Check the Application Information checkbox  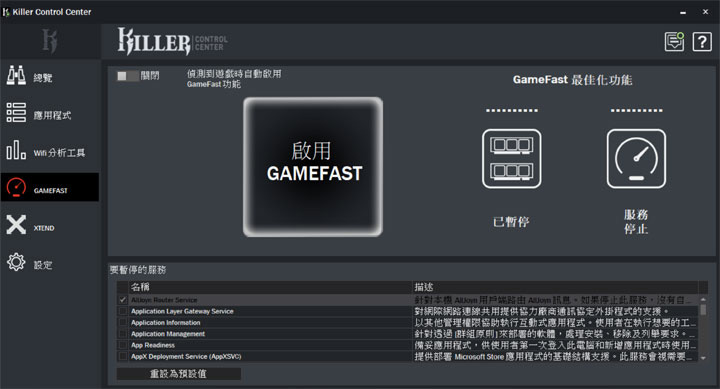tap(123, 322)
